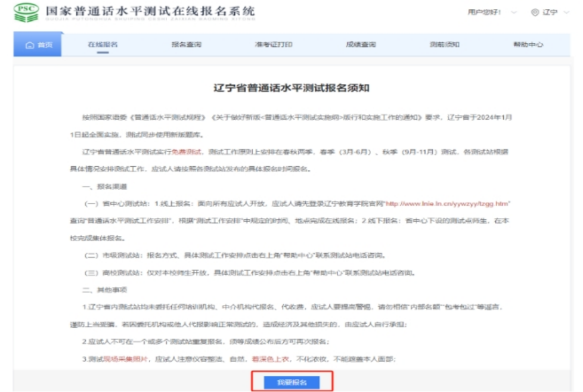Select the 测前须知 menu item
Image resolution: width=583 pixels, height=392 pixels.
(x=445, y=45)
